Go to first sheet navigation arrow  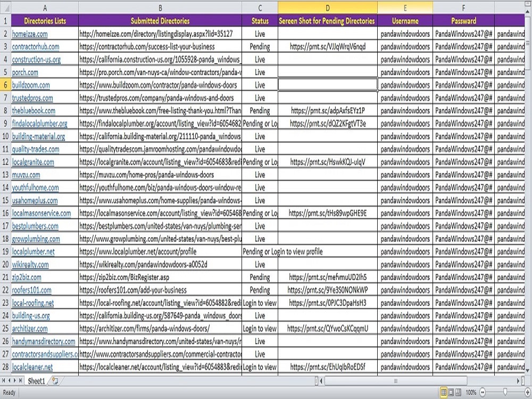4,381
